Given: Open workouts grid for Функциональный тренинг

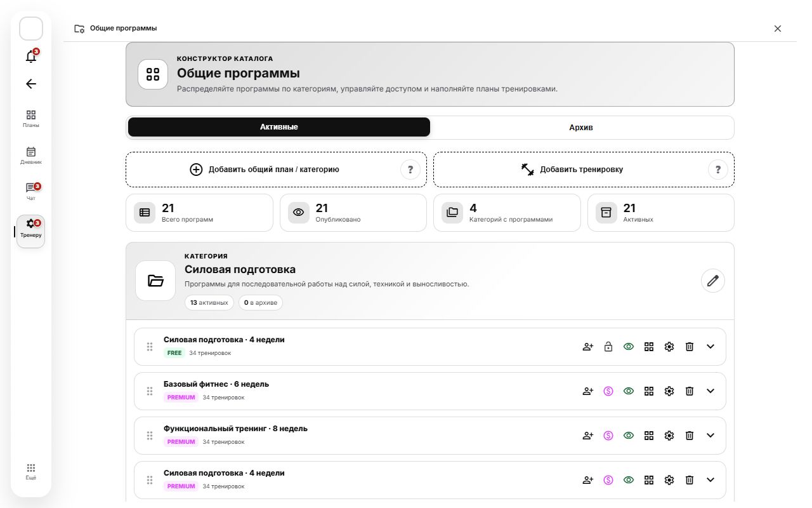Looking at the screenshot, I should (x=649, y=436).
